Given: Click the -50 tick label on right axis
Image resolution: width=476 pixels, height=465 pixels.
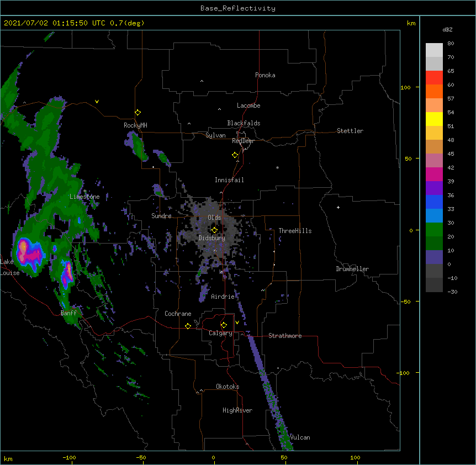Looking at the screenshot, I should point(405,302).
